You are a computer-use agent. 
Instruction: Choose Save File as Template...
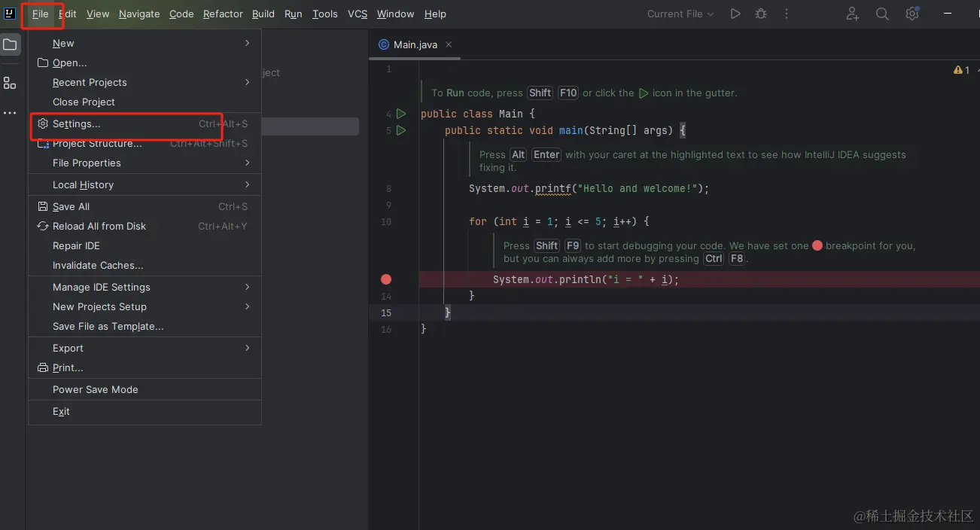145,327
